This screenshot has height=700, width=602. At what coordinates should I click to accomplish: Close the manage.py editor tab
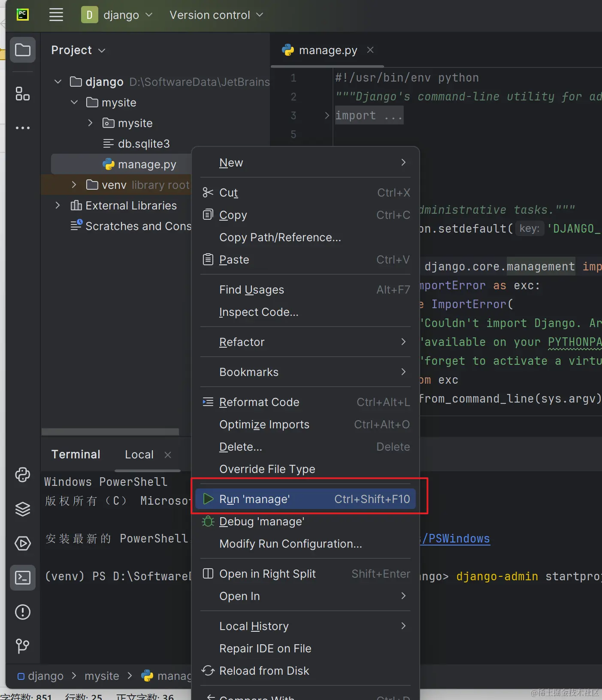click(370, 50)
